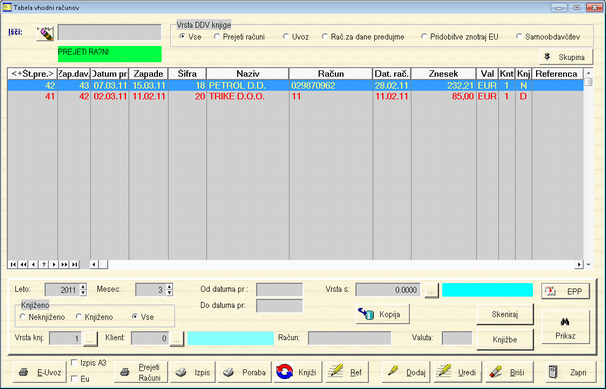Screen dimensions: 606x389
Task: Click the cyan Vrsta s description field
Action: [x=487, y=290]
